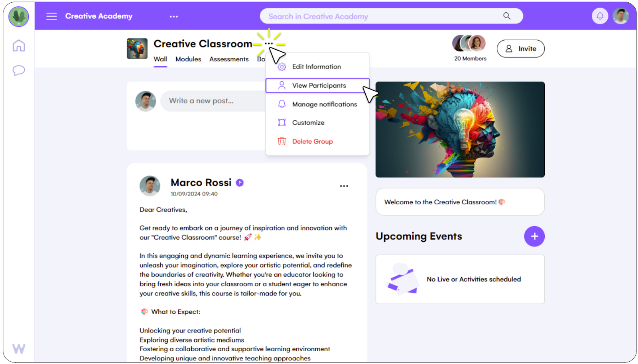Open the user profile avatar at top right
The image size is (638, 364).
click(621, 16)
